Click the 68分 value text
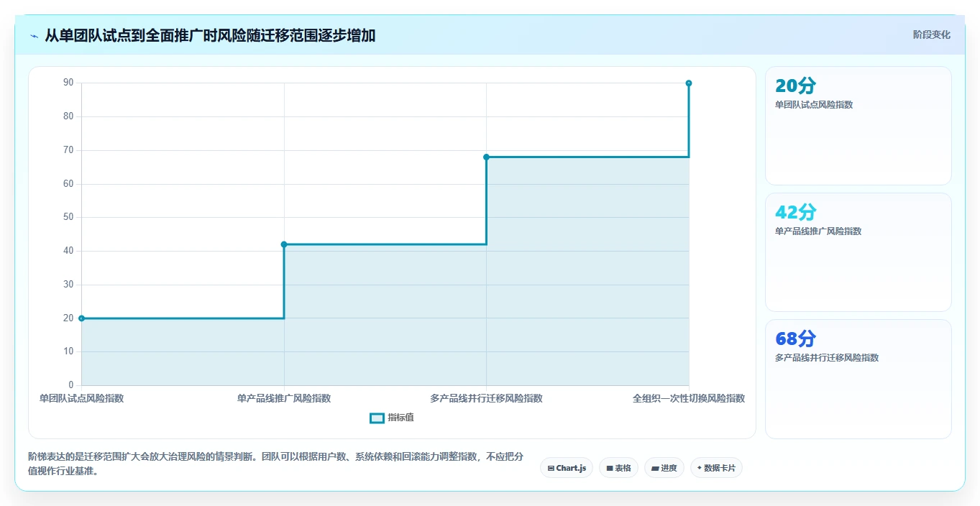 click(x=795, y=339)
